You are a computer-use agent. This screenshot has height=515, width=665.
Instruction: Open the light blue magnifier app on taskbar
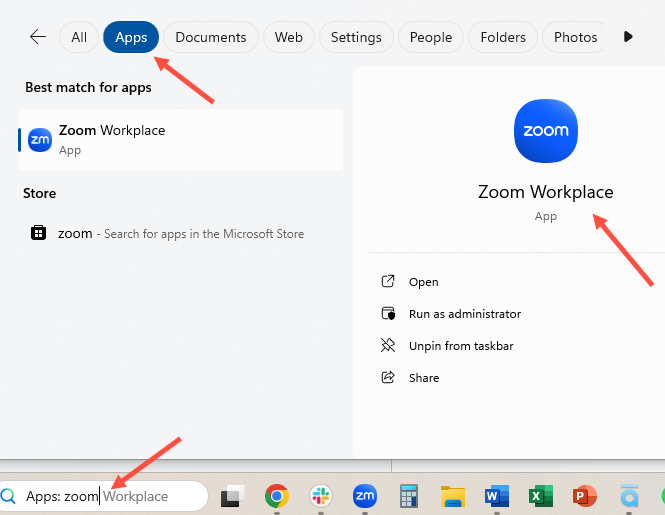629,496
